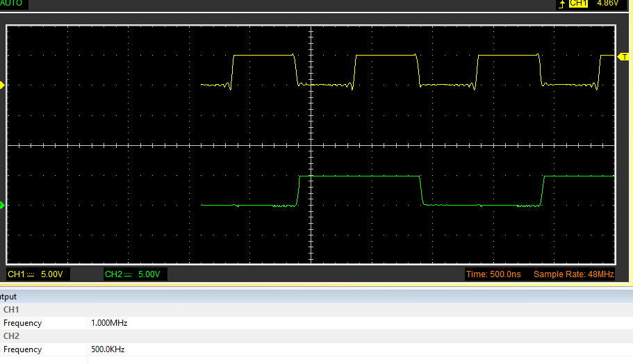Select the CH2 section in measurement panel

11,336
